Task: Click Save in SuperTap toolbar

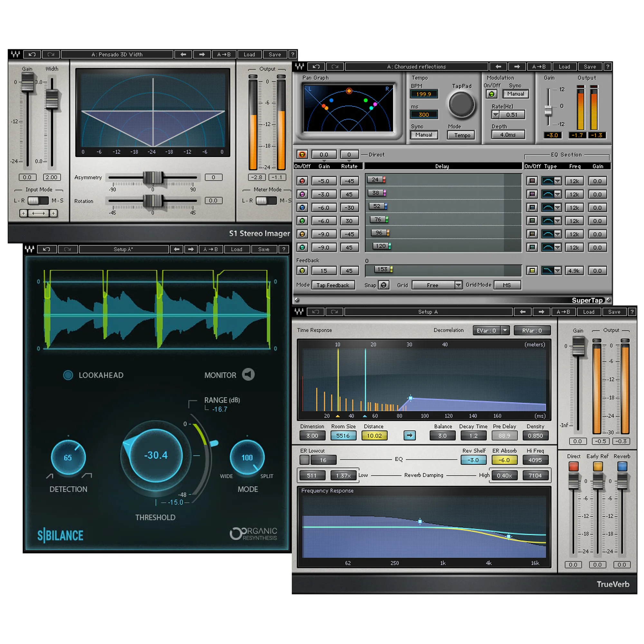Action: point(590,67)
